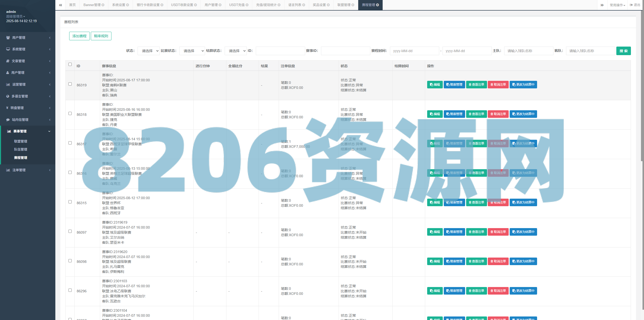This screenshot has height=320, width=644.
Task: Click the 主队 team name input field
Action: coord(528,51)
